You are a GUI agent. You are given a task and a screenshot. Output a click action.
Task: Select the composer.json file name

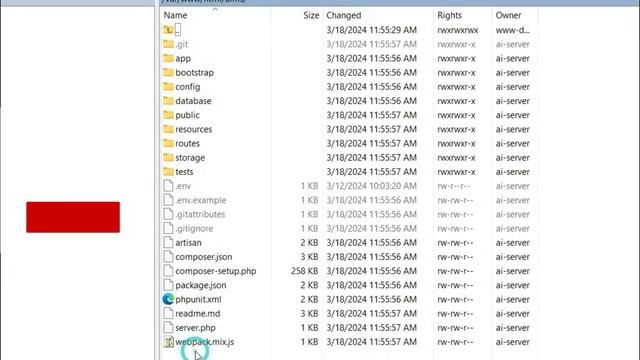coord(204,257)
